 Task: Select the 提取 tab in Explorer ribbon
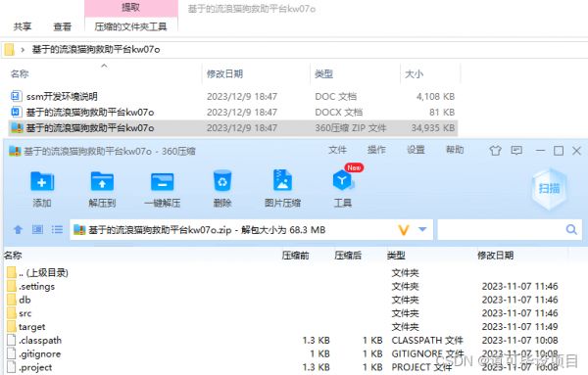click(131, 8)
